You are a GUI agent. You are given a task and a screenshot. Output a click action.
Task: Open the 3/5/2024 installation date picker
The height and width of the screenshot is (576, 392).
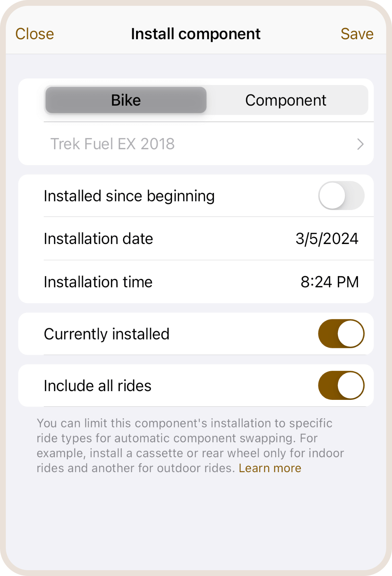pyautogui.click(x=327, y=239)
